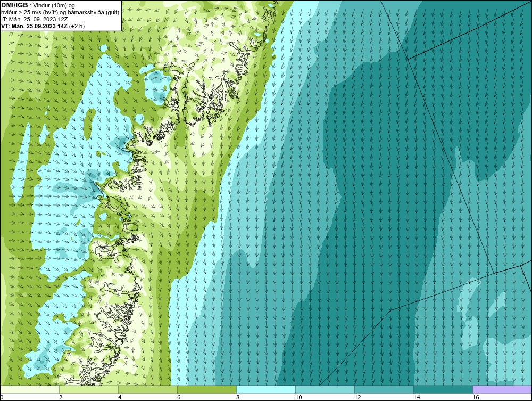Viewport: 532px width, 401px height.
Task: Click the legend label '4'
Action: (120, 397)
